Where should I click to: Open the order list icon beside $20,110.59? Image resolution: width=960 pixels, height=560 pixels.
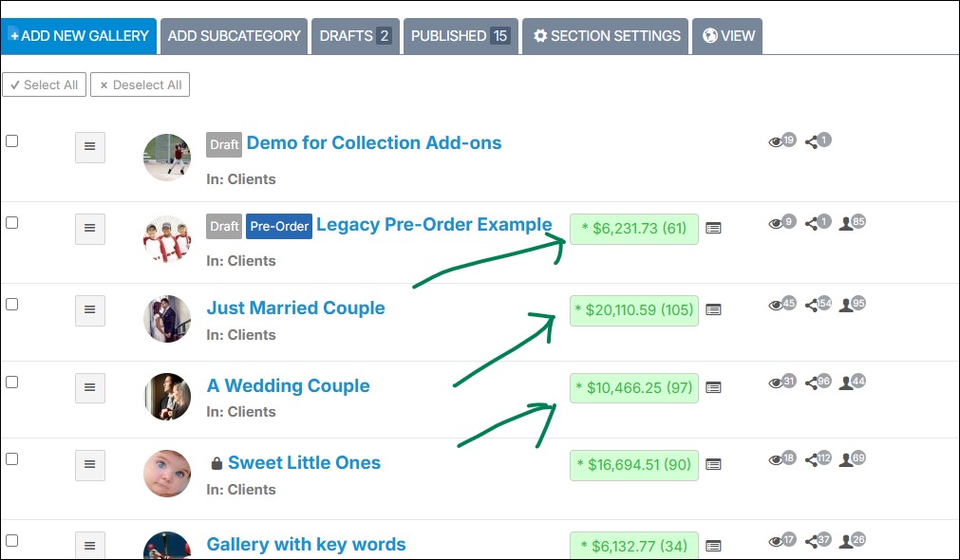(714, 309)
